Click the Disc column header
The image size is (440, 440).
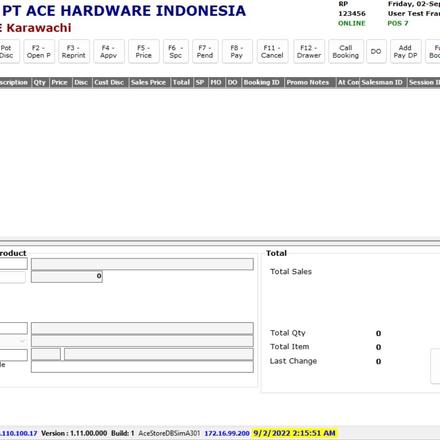coord(81,82)
